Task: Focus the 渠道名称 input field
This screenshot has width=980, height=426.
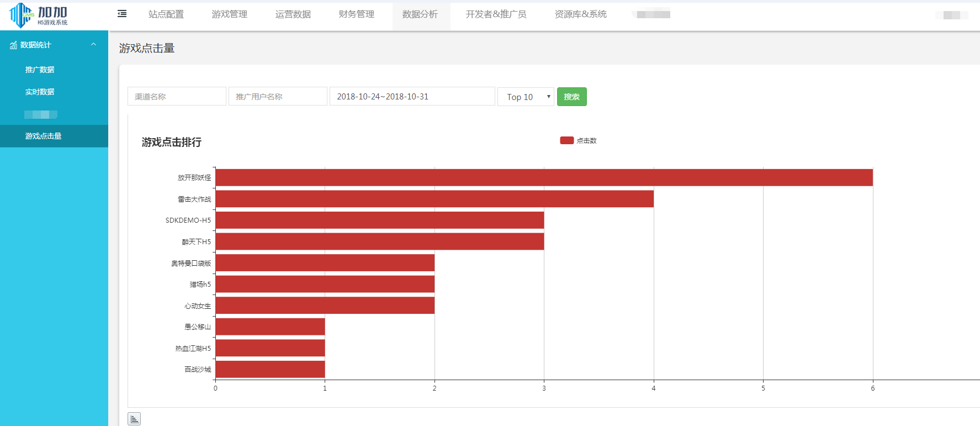Action: pos(177,97)
